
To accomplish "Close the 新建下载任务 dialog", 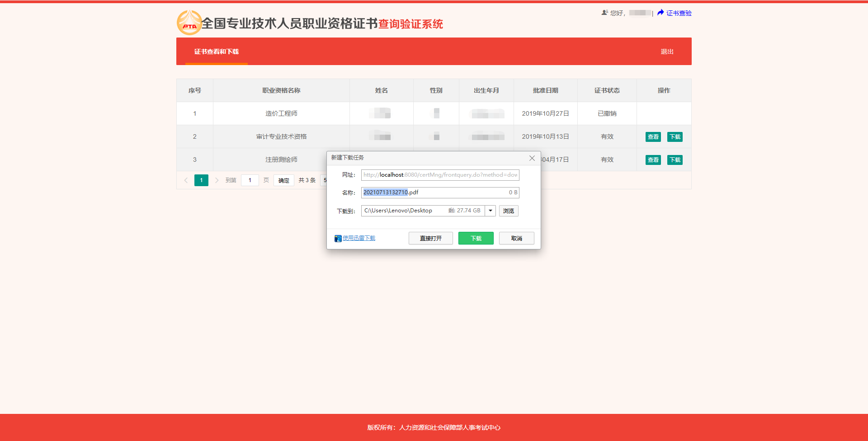I will pos(532,158).
